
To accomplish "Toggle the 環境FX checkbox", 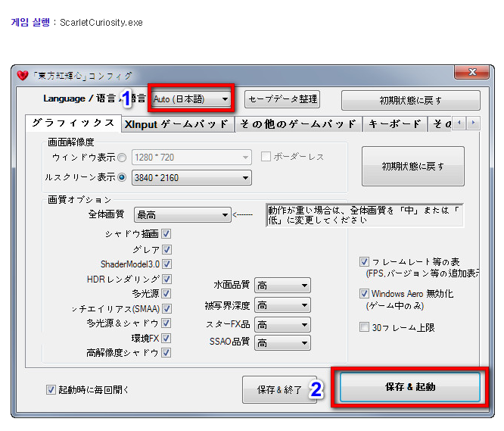I will (x=166, y=338).
